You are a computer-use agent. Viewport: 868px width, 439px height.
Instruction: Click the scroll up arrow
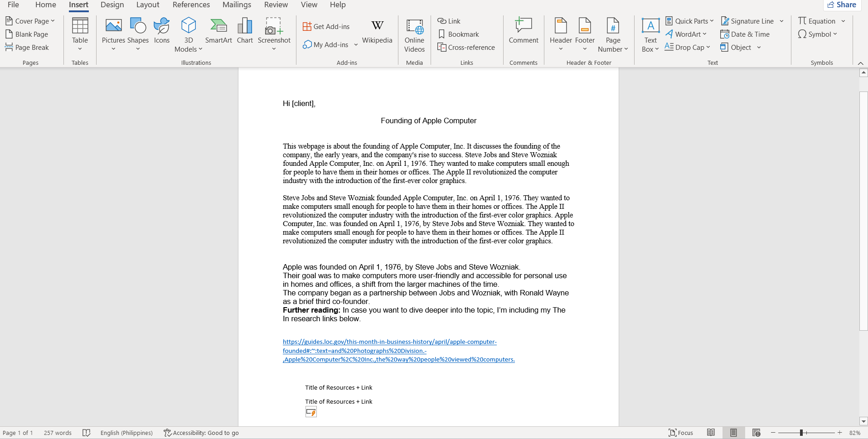863,72
